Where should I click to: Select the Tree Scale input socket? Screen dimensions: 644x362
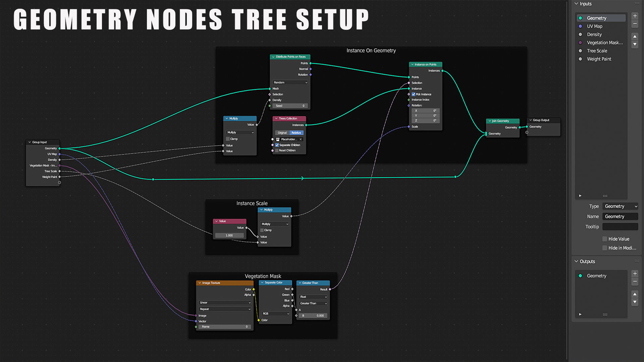click(x=597, y=51)
